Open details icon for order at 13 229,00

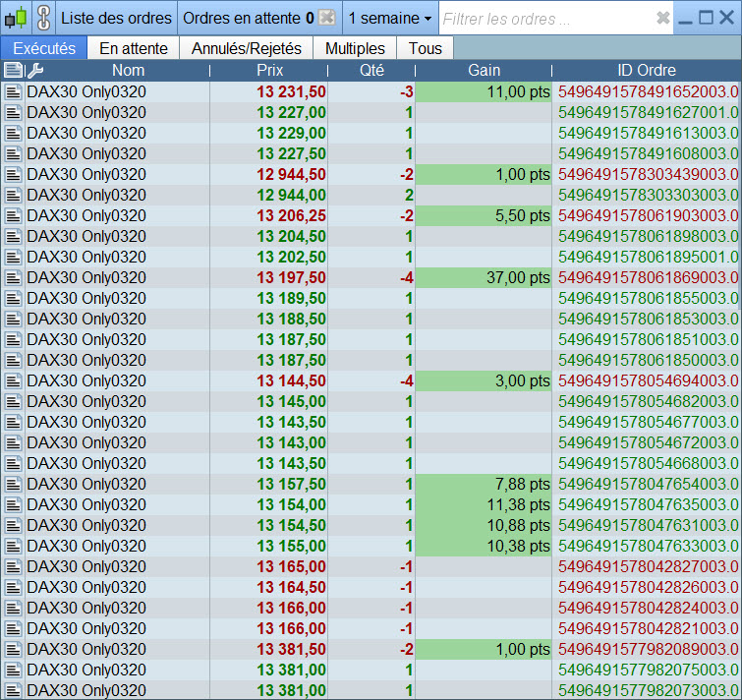coord(13,133)
